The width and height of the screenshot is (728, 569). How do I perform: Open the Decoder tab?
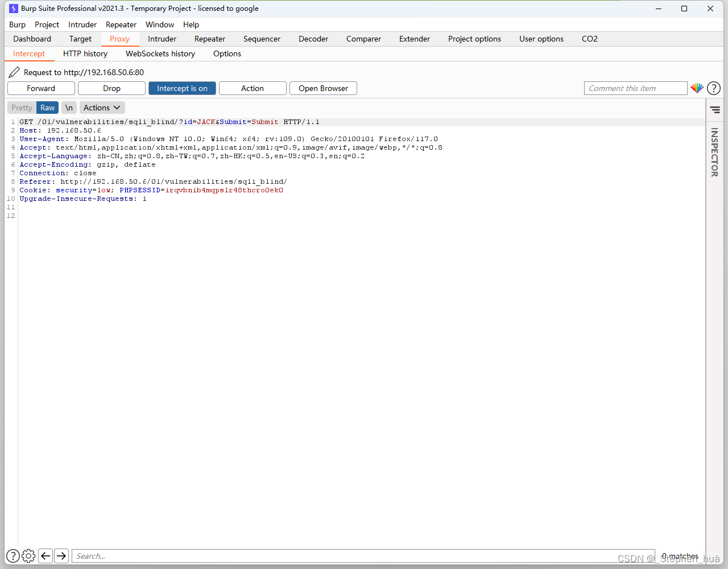[x=313, y=39]
